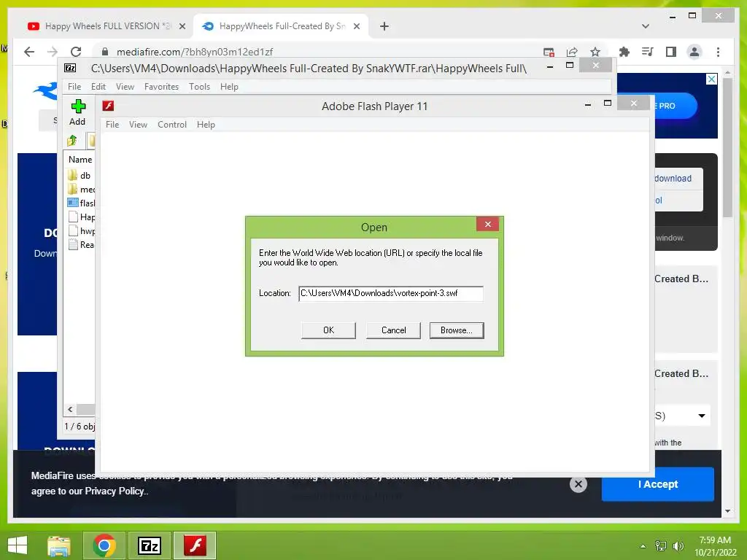Close the ad with blue X
The width and height of the screenshot is (747, 560).
(711, 79)
